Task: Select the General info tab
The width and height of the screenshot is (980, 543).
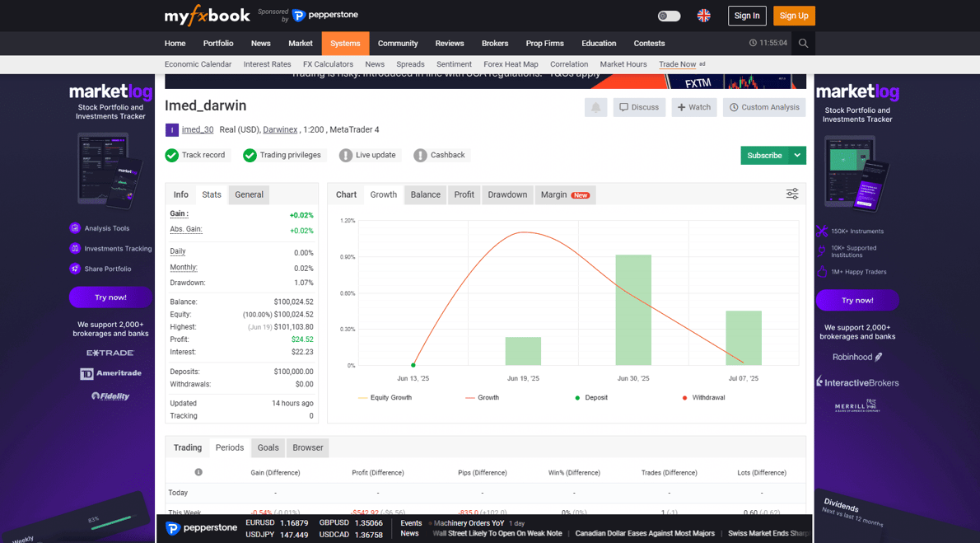Action: (249, 194)
